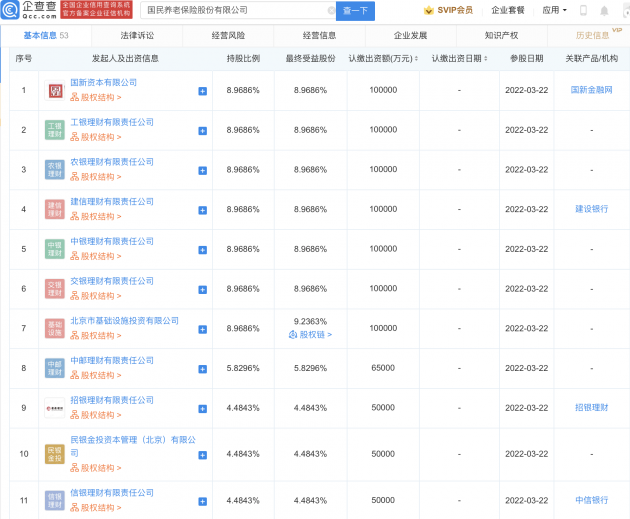Click the 工银理财 company logo

(55, 130)
